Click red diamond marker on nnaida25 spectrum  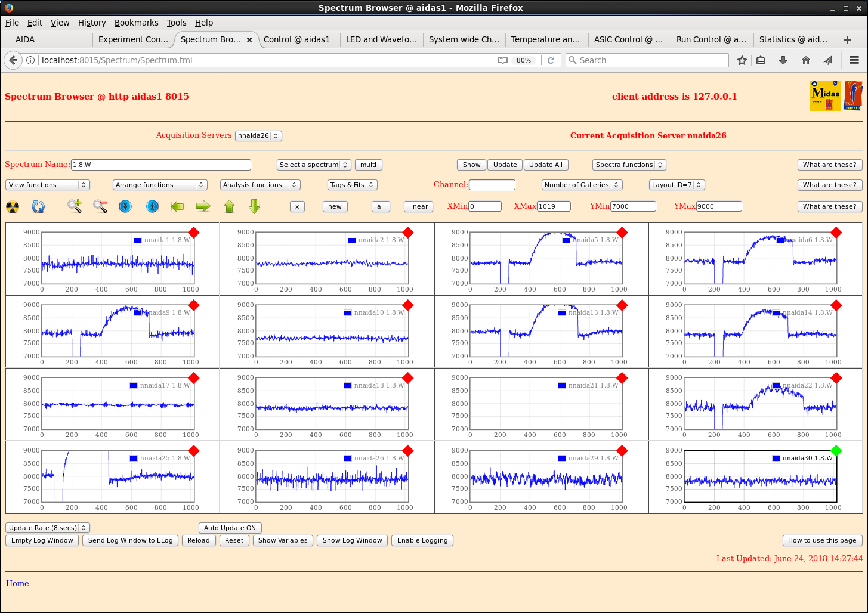[x=194, y=451]
